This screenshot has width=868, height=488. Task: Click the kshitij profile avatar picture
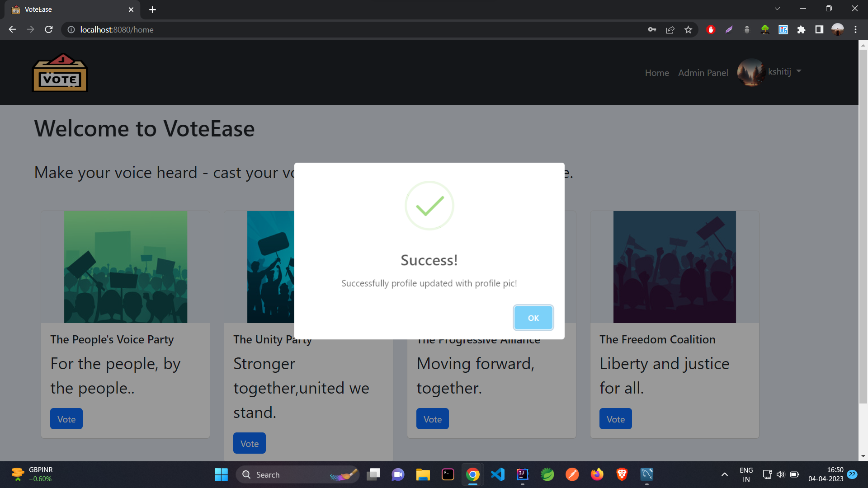(x=751, y=72)
